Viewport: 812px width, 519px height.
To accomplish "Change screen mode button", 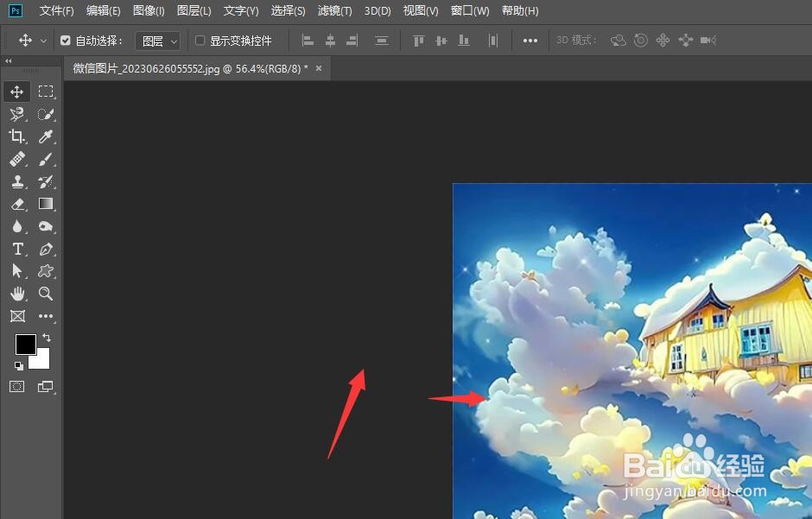I will pyautogui.click(x=46, y=387).
